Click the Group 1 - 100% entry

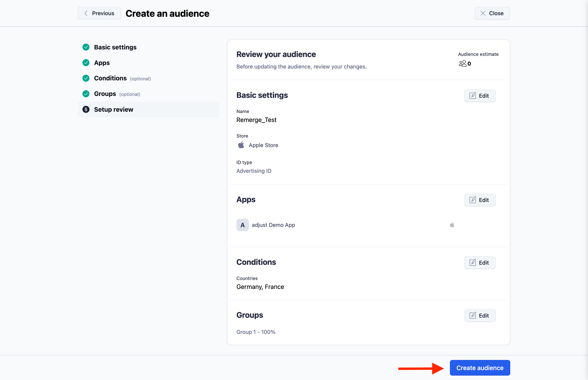(256, 332)
